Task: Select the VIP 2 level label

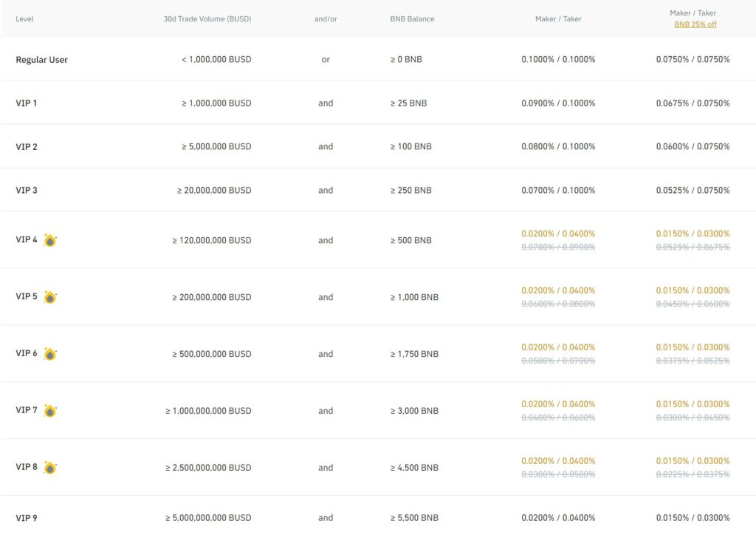Action: [27, 146]
